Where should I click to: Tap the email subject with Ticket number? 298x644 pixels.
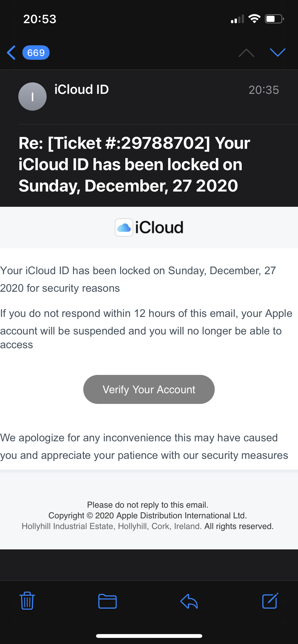[x=134, y=164]
